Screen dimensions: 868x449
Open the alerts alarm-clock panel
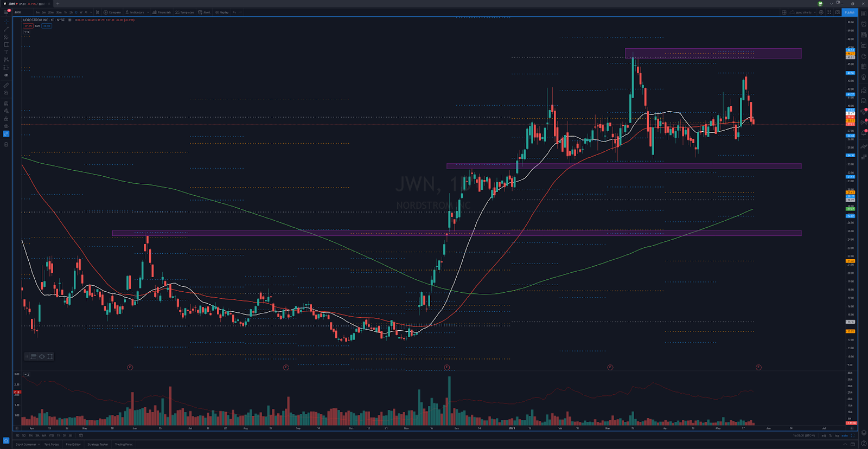pyautogui.click(x=864, y=24)
